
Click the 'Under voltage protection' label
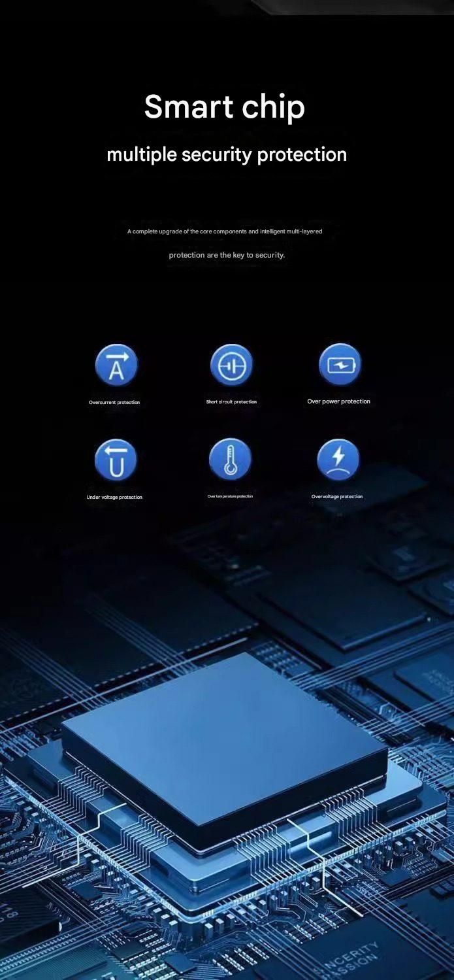click(x=114, y=498)
